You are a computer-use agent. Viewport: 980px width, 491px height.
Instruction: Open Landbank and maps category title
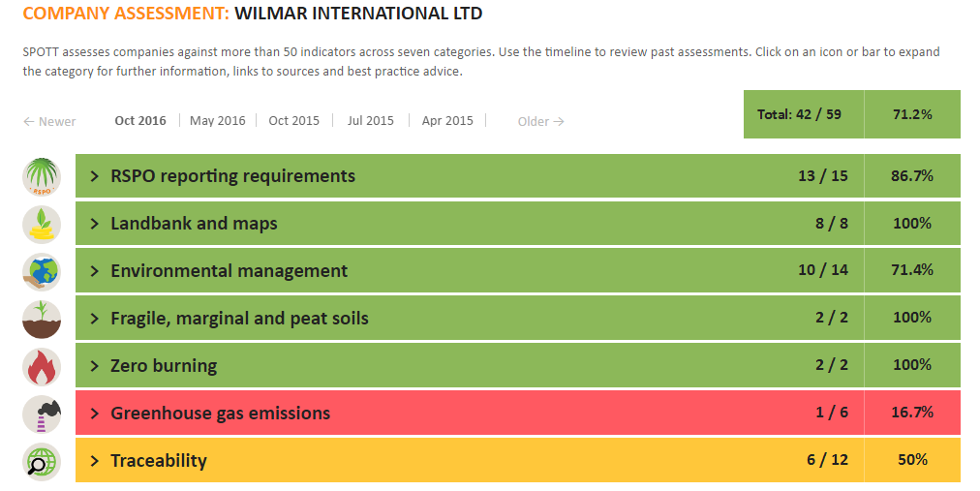(194, 224)
